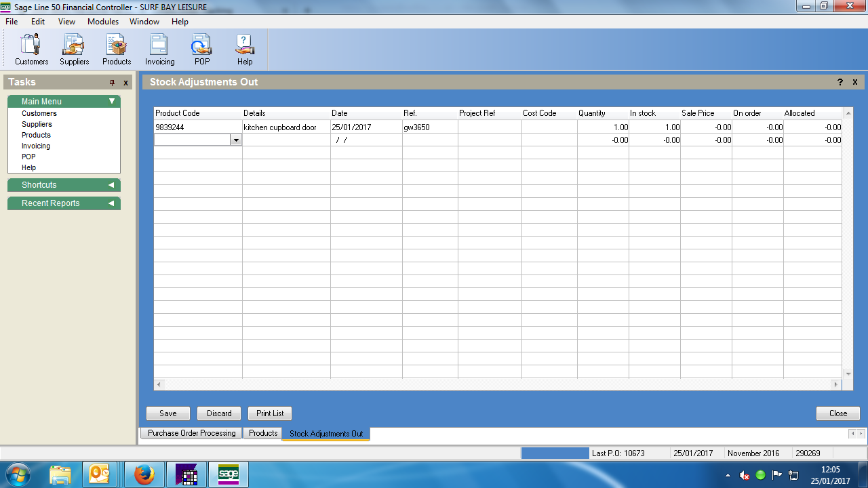Click the question mark in Stock Adjustments header

pos(840,82)
